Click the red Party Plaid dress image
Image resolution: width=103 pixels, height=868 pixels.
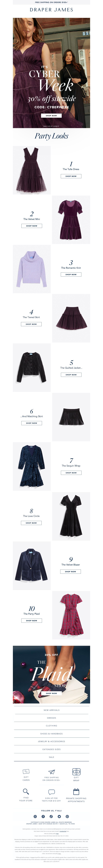[x=71, y=615]
